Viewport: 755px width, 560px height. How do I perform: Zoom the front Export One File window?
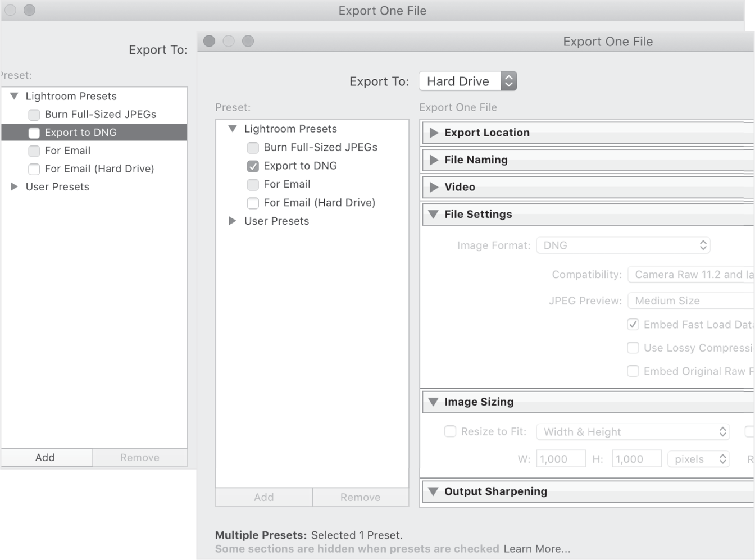pyautogui.click(x=248, y=41)
